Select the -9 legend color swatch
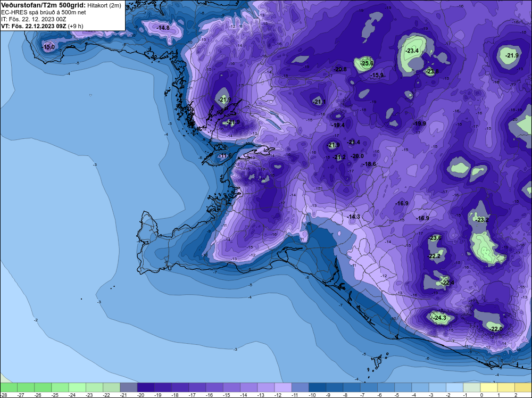 point(335,387)
